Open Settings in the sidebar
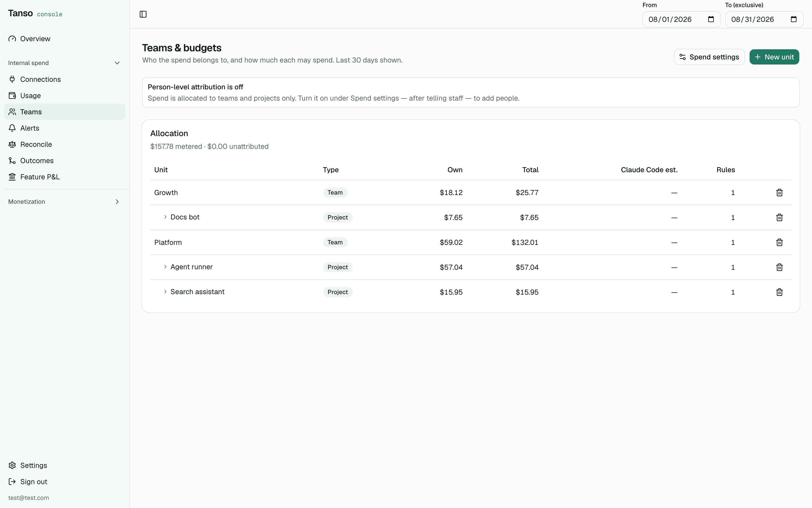The height and width of the screenshot is (508, 812). [x=64, y=465]
